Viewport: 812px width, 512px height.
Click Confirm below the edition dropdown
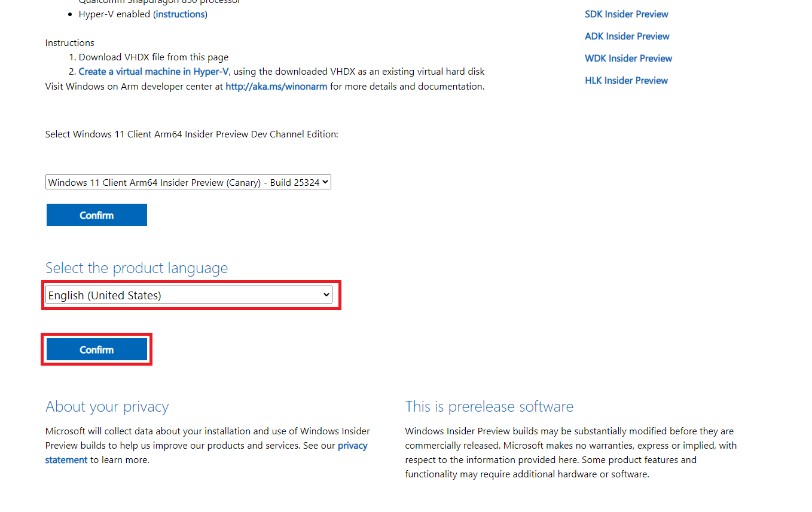click(x=97, y=215)
